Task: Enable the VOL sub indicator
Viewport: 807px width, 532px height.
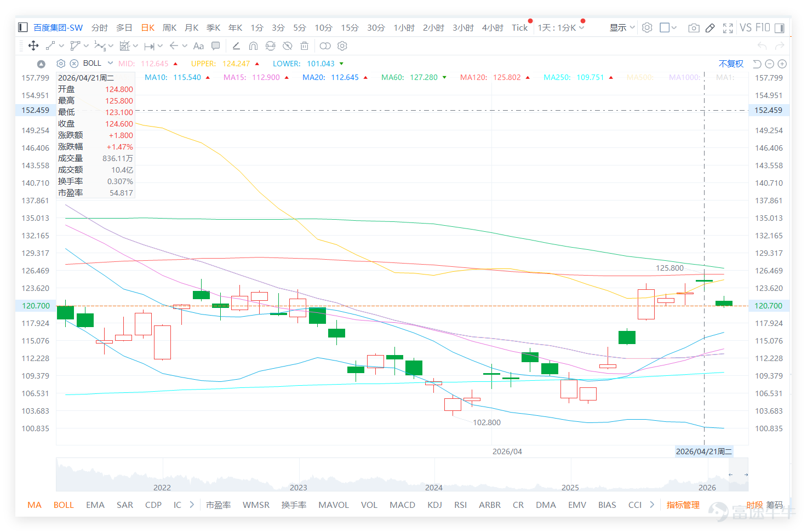Action: coord(369,505)
